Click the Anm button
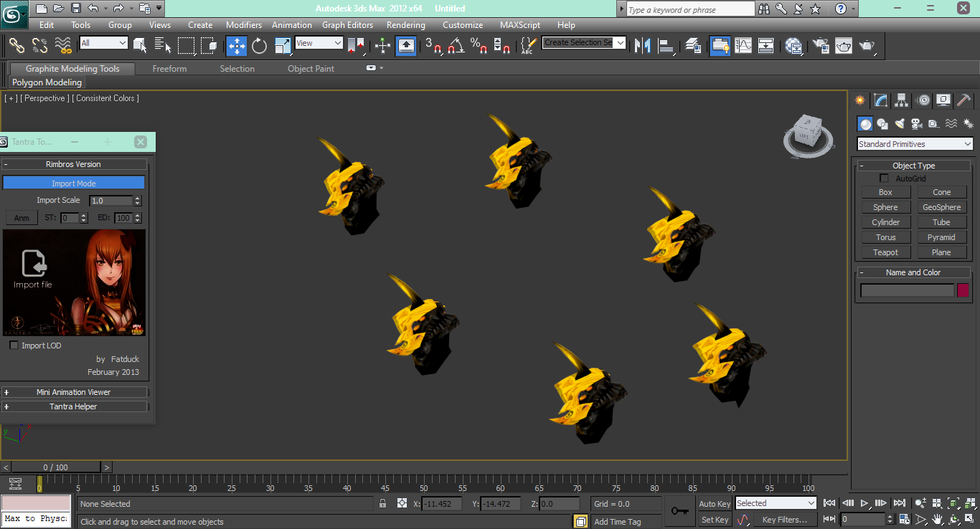This screenshot has width=980, height=529. tap(22, 218)
